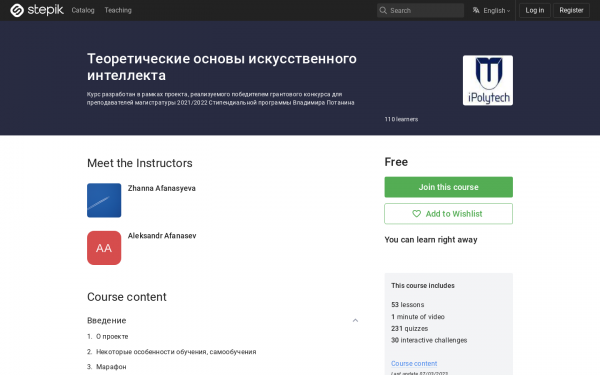Click the 53 lessons entry
The width and height of the screenshot is (600, 375).
click(x=408, y=305)
